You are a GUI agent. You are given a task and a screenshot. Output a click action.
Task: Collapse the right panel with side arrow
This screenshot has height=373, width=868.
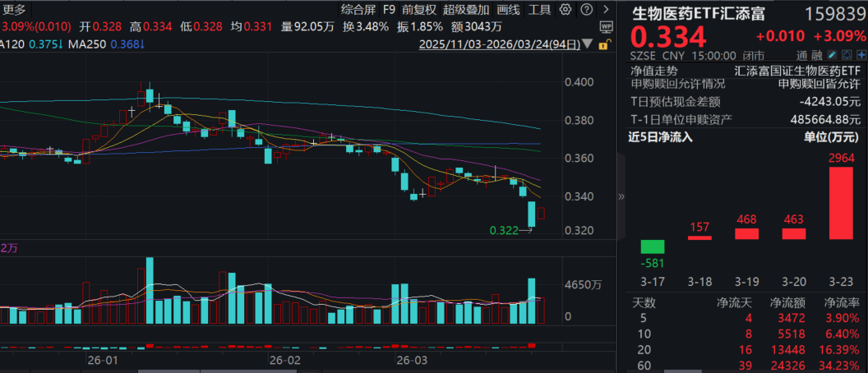click(621, 196)
